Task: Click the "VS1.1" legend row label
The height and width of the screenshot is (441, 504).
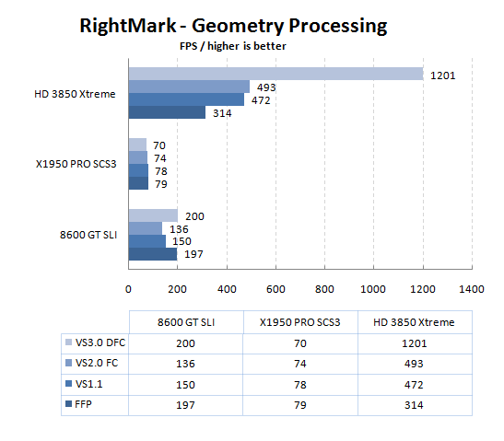Action: tap(89, 384)
